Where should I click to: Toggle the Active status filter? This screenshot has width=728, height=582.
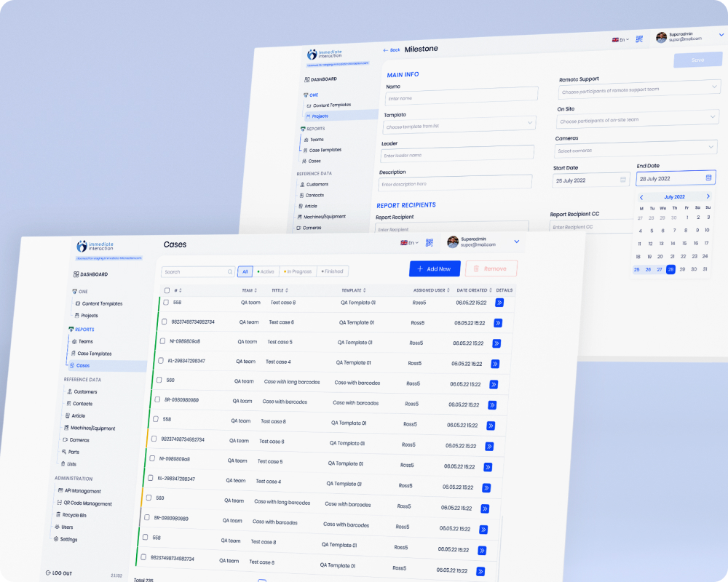point(266,271)
